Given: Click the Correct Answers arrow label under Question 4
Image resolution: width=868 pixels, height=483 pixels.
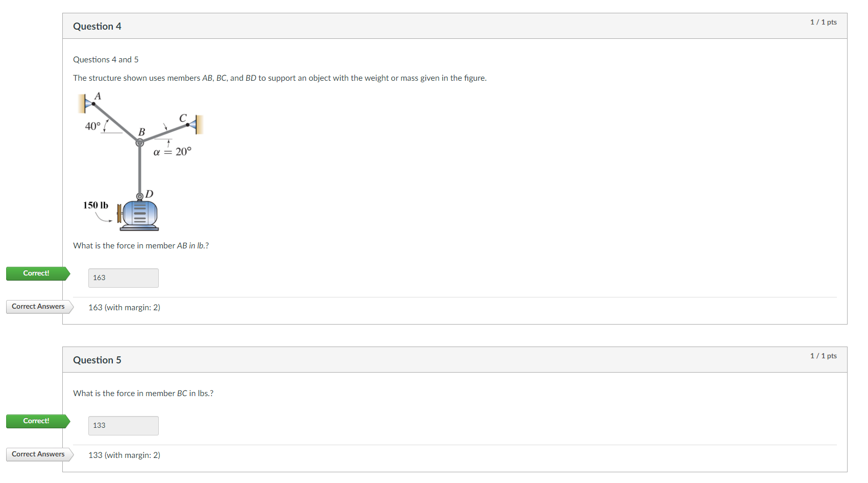Looking at the screenshot, I should (x=38, y=306).
